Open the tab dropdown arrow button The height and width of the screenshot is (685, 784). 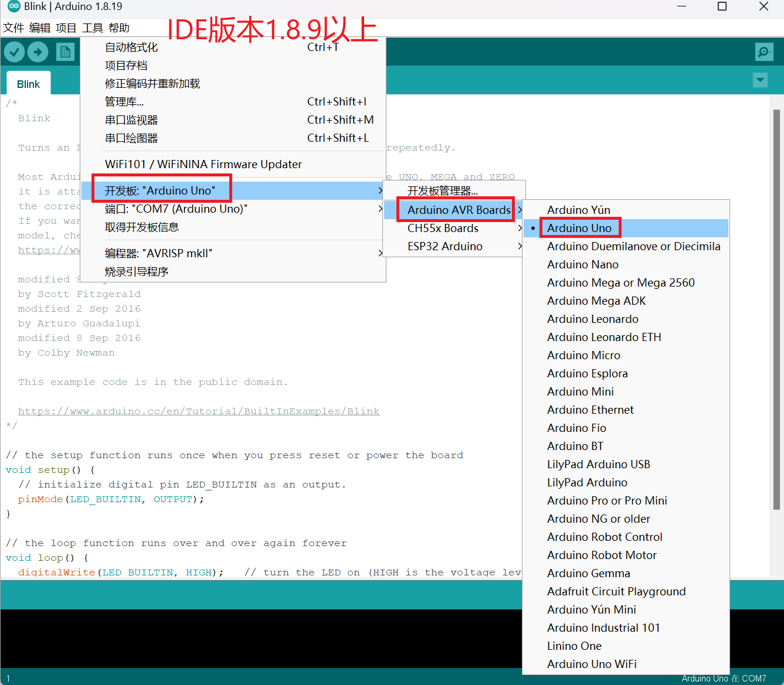tap(760, 80)
